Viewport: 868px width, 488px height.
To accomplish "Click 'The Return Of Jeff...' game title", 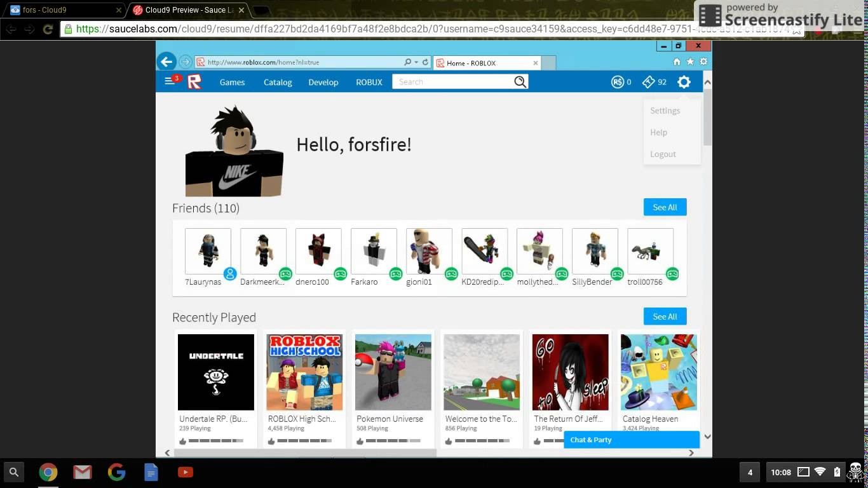I will click(569, 419).
